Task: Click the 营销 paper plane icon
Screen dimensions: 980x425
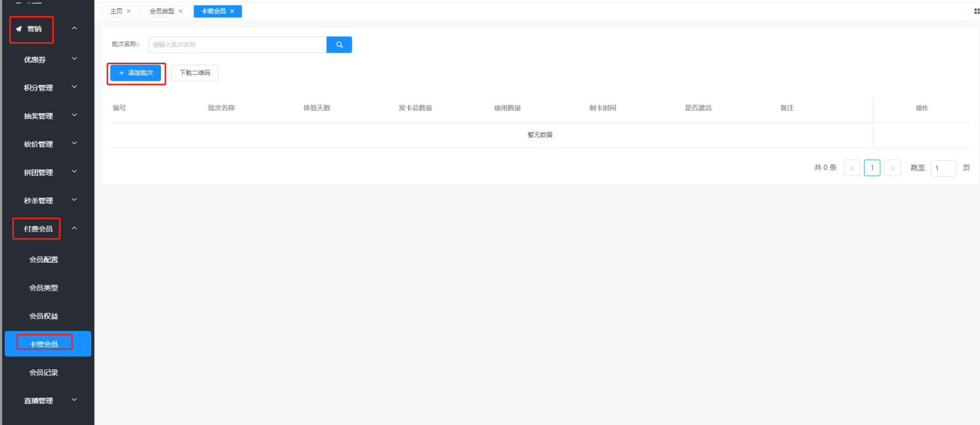Action: 19,29
